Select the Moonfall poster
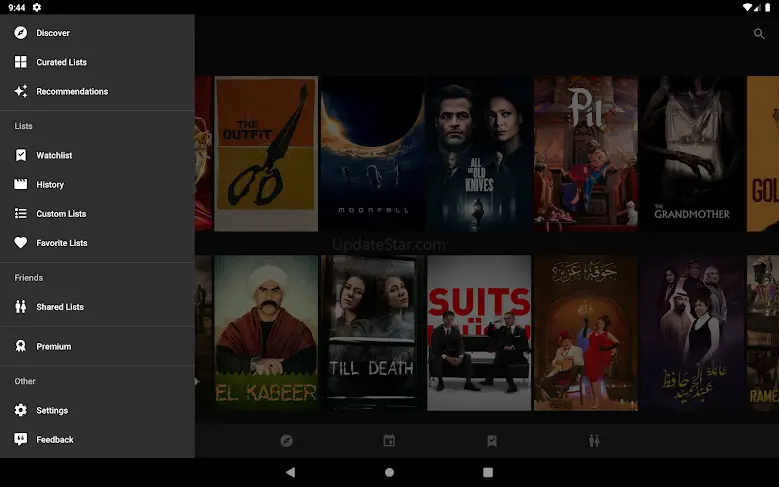This screenshot has height=487, width=779. [372, 154]
